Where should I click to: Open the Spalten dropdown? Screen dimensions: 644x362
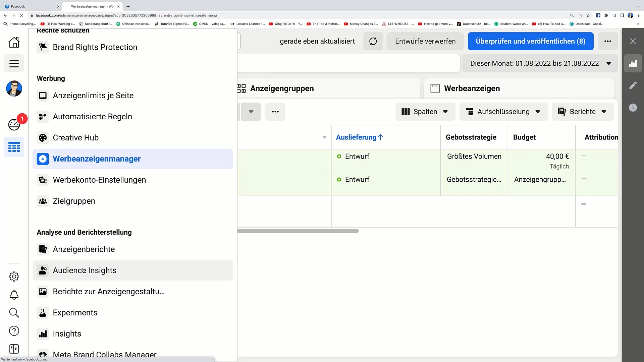(425, 112)
